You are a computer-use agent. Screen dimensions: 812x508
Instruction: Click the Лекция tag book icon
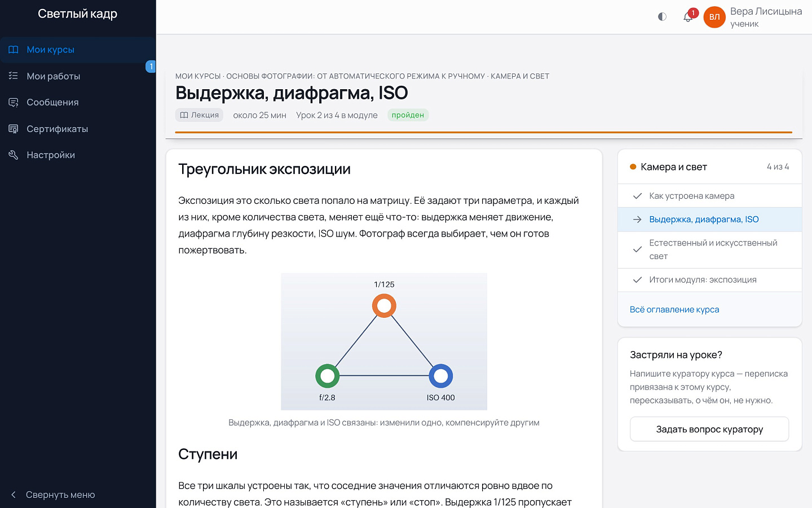184,115
